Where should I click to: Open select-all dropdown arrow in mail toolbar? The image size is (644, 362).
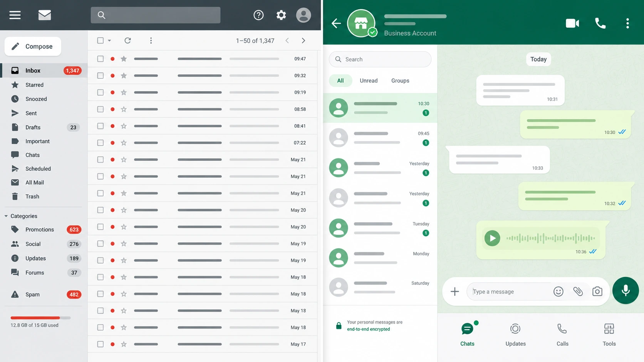coord(109,40)
